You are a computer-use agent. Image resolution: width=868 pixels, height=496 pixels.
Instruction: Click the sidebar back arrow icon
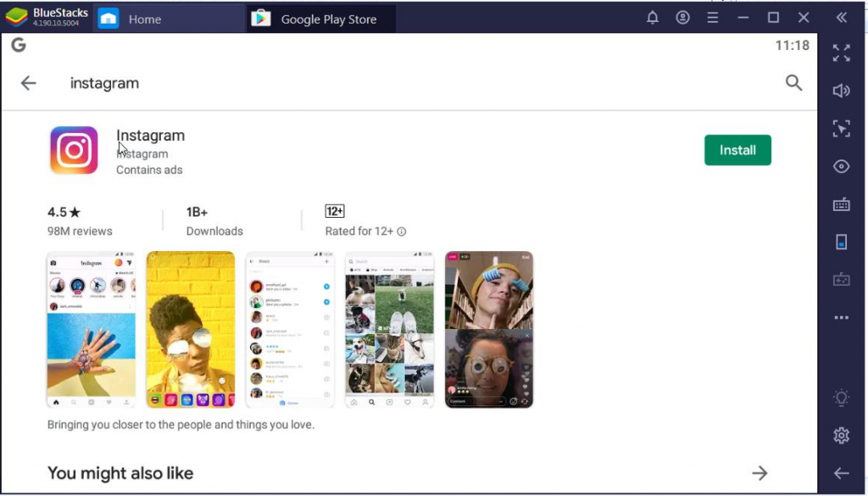pos(842,473)
